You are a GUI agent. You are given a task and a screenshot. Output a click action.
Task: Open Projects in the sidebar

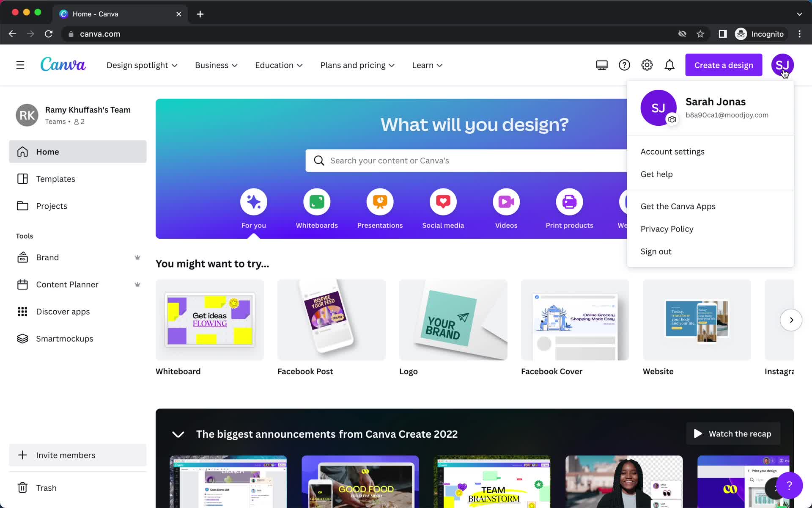pyautogui.click(x=78, y=206)
